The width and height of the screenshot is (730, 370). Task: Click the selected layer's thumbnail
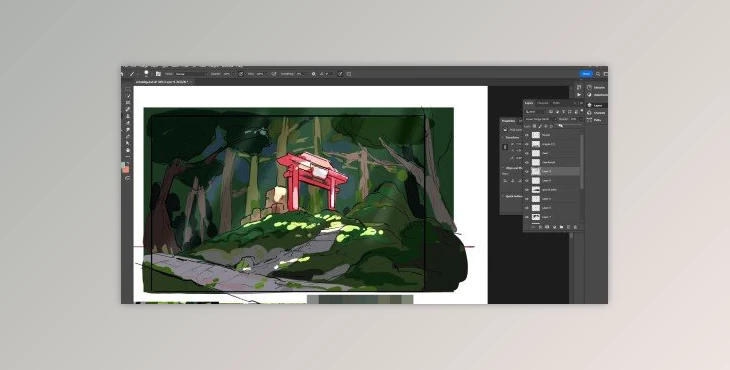[x=536, y=171]
